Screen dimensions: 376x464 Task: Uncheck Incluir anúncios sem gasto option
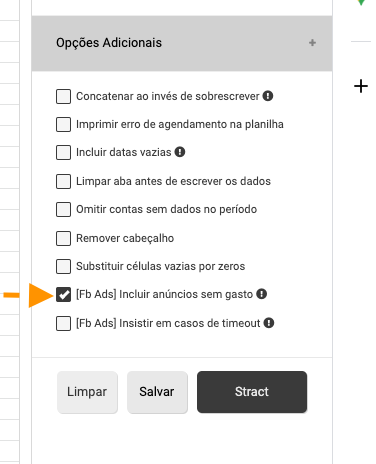[63, 294]
